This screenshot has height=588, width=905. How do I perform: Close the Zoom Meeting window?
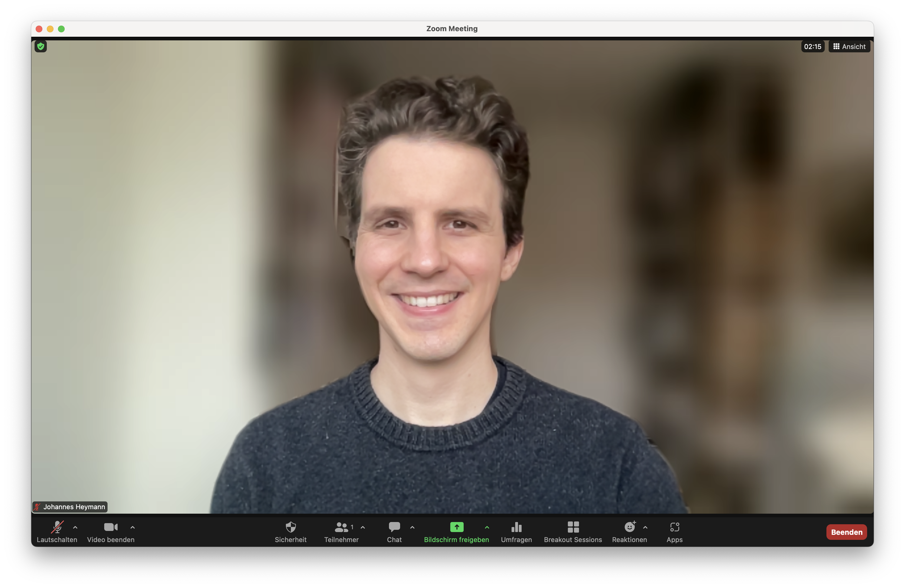[x=39, y=29]
